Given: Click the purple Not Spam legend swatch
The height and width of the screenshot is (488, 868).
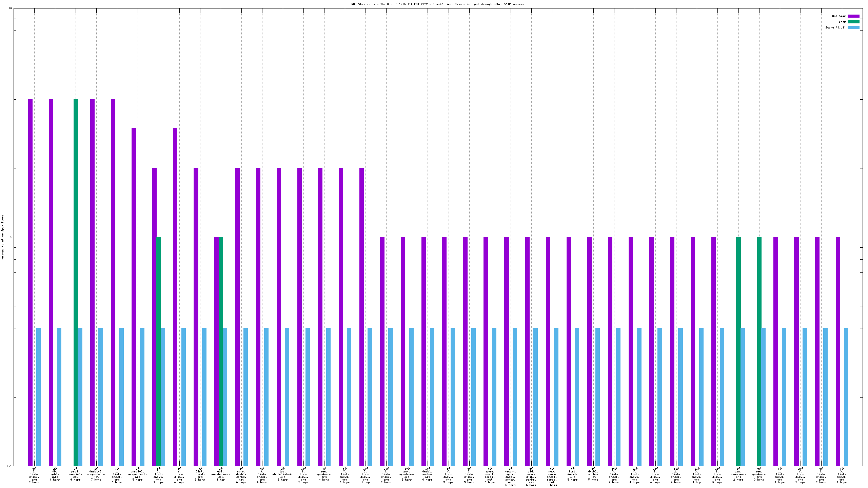Looking at the screenshot, I should point(853,16).
